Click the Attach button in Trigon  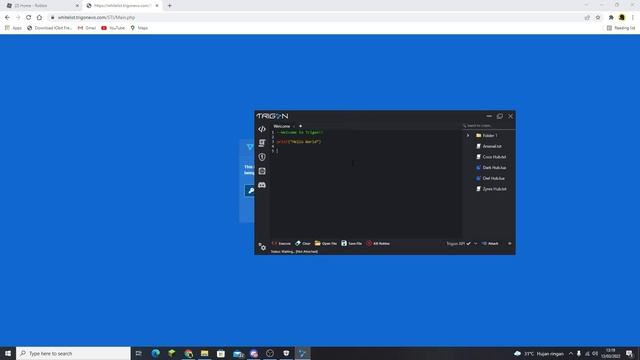click(490, 243)
